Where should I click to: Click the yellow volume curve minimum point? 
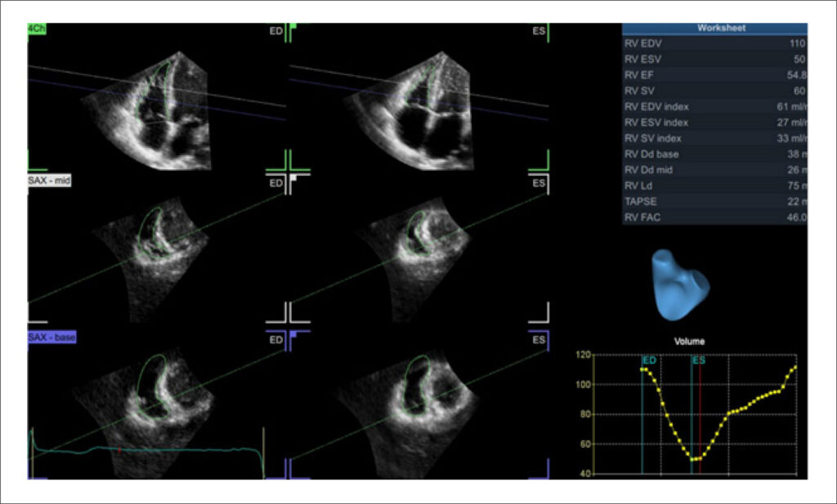point(692,459)
